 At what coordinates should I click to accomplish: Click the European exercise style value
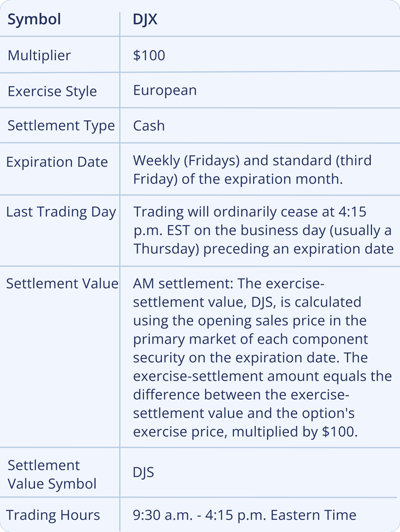click(x=165, y=90)
